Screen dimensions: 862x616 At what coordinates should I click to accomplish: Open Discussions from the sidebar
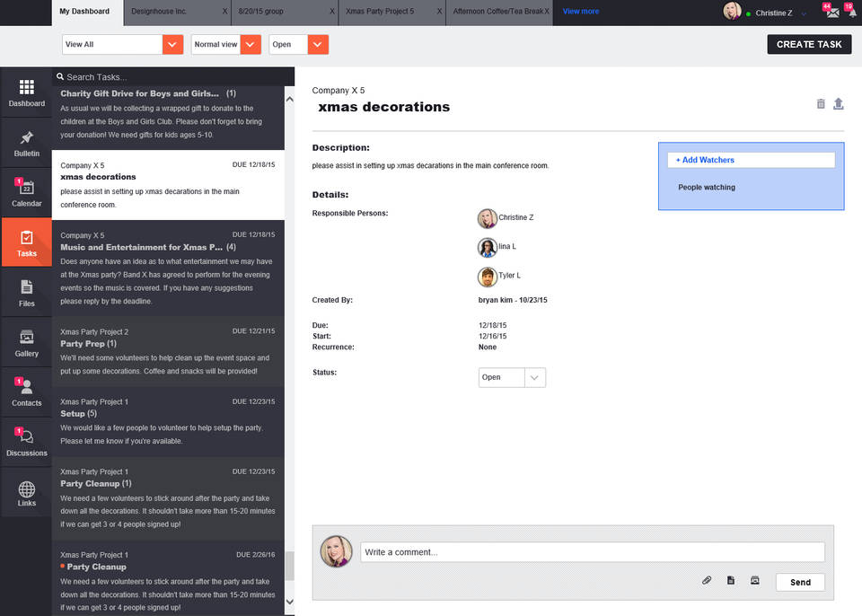[x=26, y=442]
